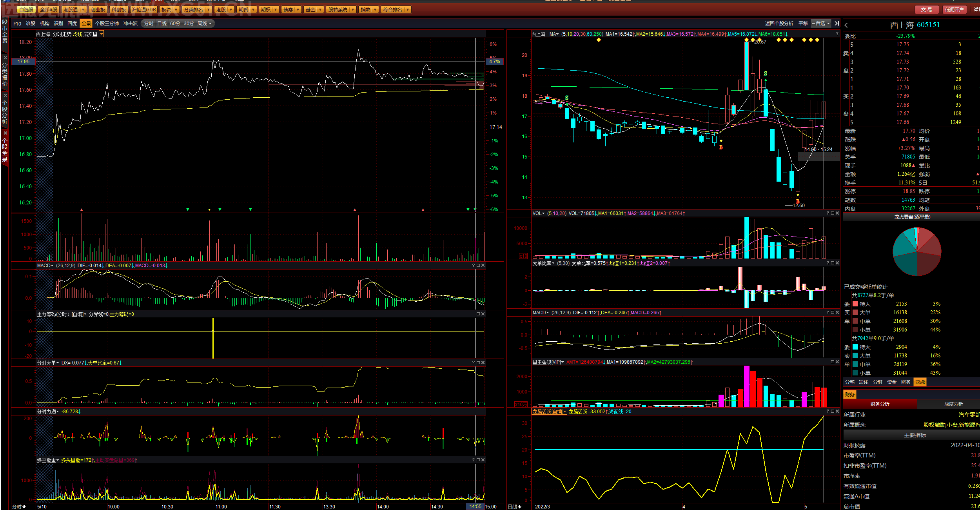This screenshot has width=980, height=510.
Task: Toggle the 冲击波 view
Action: [131, 24]
